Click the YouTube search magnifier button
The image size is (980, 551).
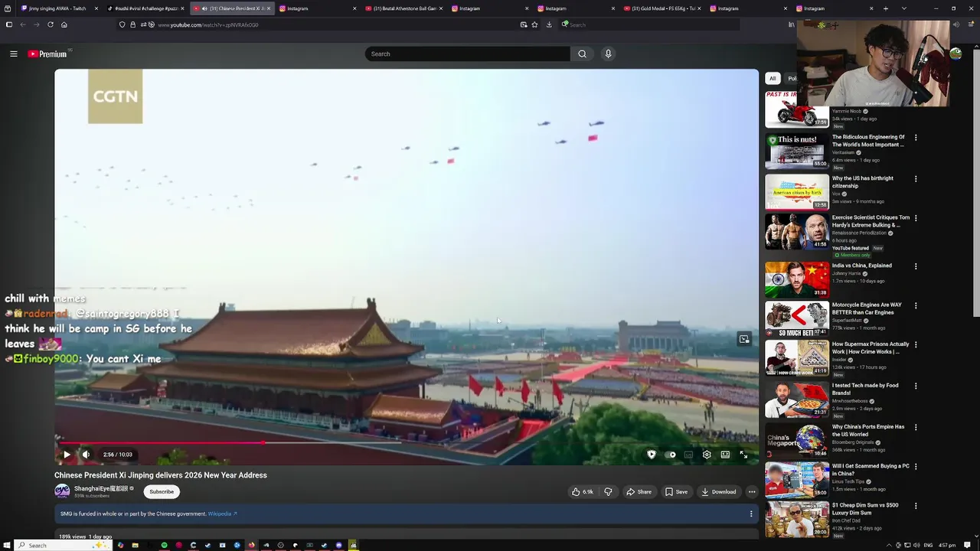pyautogui.click(x=582, y=54)
